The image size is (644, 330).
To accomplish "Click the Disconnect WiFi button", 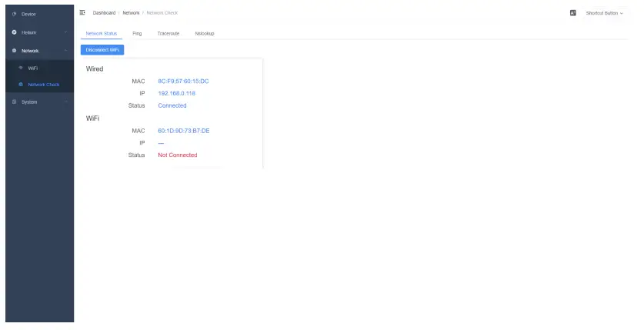I will 102,50.
